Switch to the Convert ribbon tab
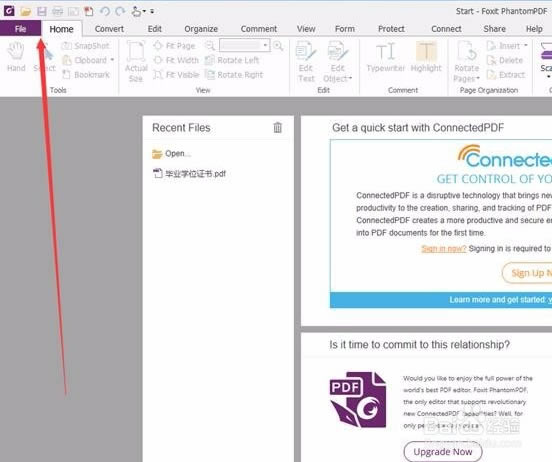This screenshot has width=552, height=462. tap(109, 29)
